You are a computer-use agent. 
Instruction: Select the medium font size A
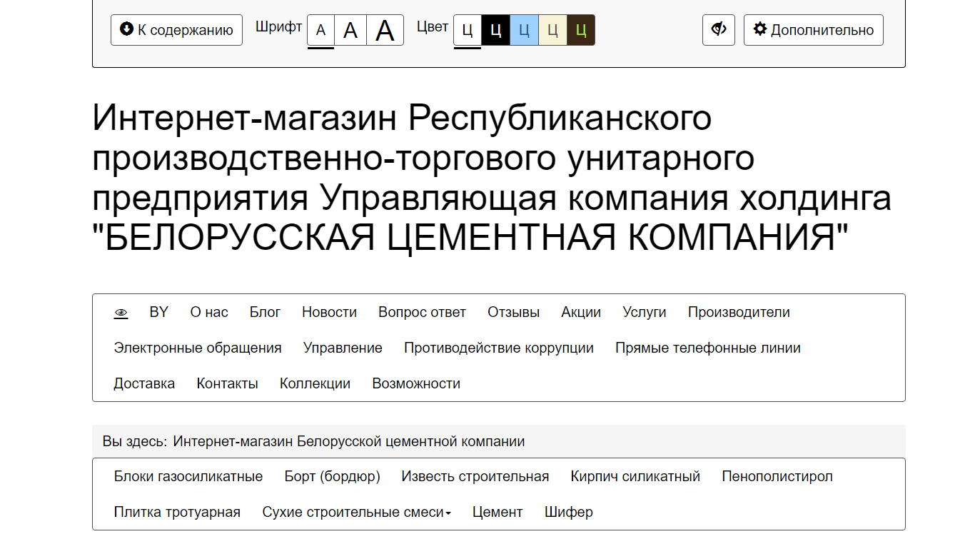tap(350, 30)
